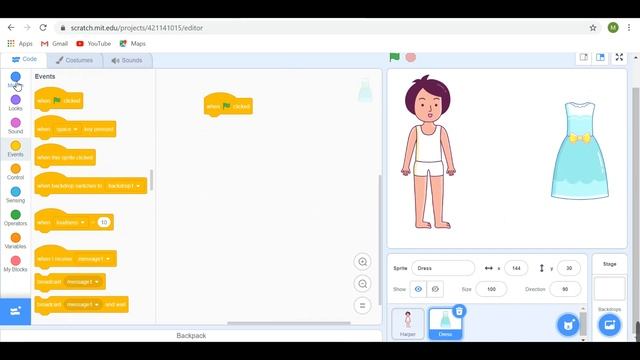The image size is (640, 360).
Task: Switch to the Sounds tab
Action: [127, 60]
